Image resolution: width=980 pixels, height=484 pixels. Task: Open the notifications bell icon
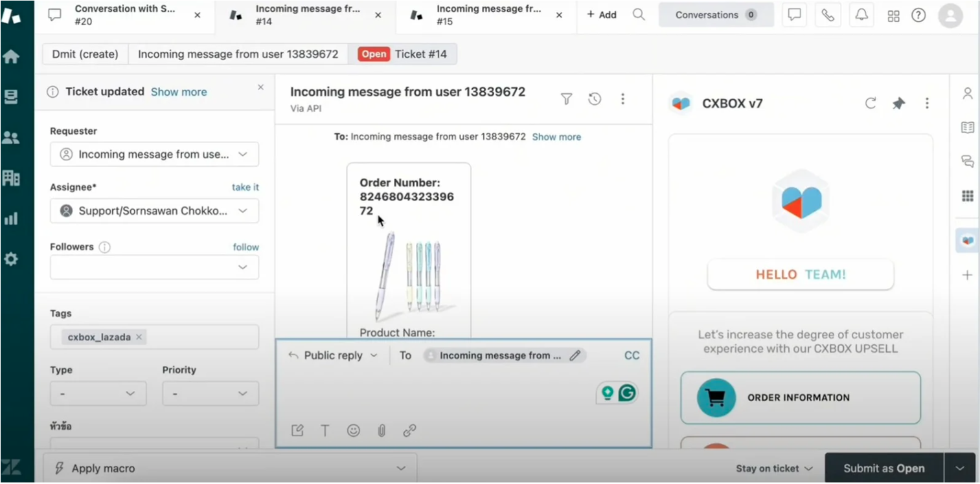tap(861, 15)
